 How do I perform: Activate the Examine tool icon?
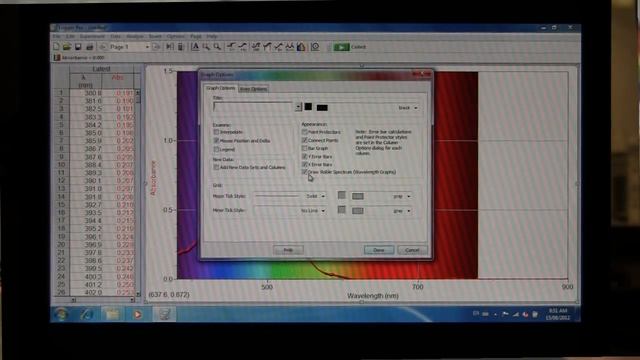click(231, 47)
